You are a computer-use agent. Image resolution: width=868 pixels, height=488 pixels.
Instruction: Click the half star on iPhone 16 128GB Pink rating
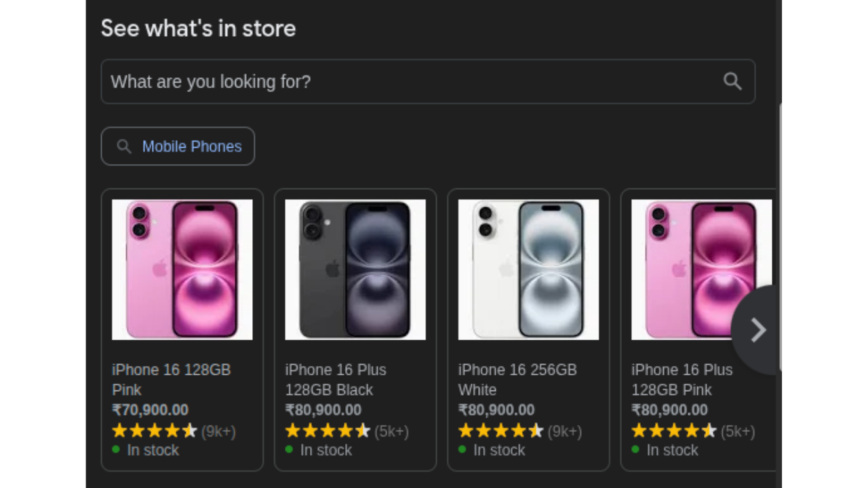click(191, 431)
